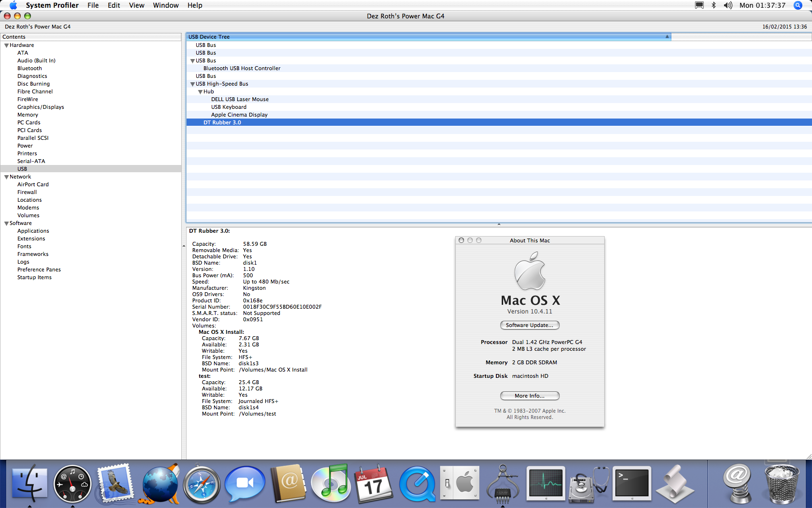Click the window resize corner grip
The image size is (812, 508).
click(x=808, y=456)
